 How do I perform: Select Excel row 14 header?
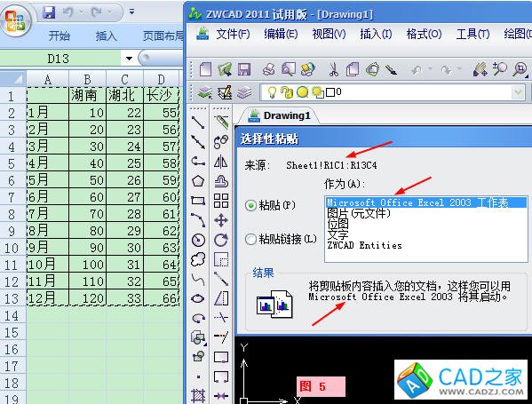[x=12, y=315]
